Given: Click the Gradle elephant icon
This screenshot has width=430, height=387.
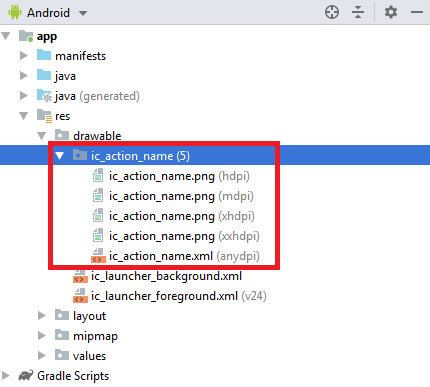Looking at the screenshot, I should [26, 375].
